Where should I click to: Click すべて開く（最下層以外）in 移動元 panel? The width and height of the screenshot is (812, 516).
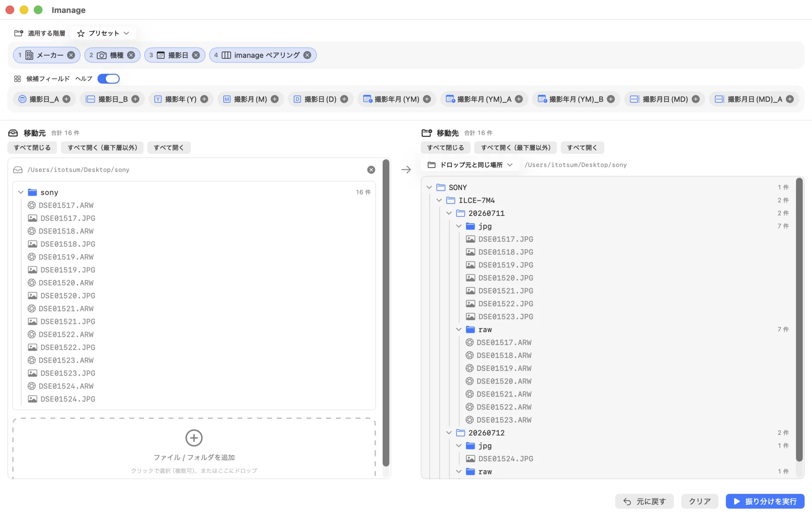pyautogui.click(x=102, y=148)
